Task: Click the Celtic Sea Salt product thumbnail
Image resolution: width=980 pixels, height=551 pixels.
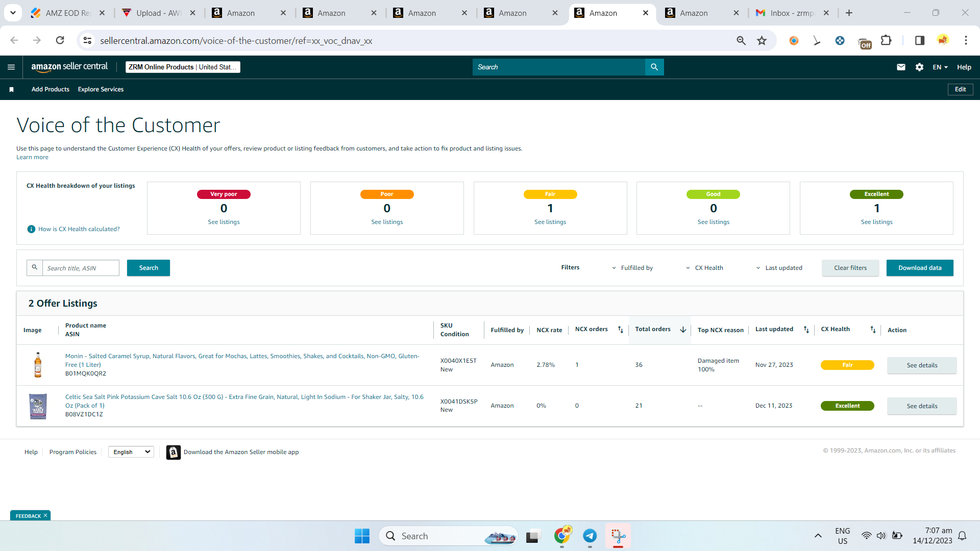Action: click(x=38, y=406)
